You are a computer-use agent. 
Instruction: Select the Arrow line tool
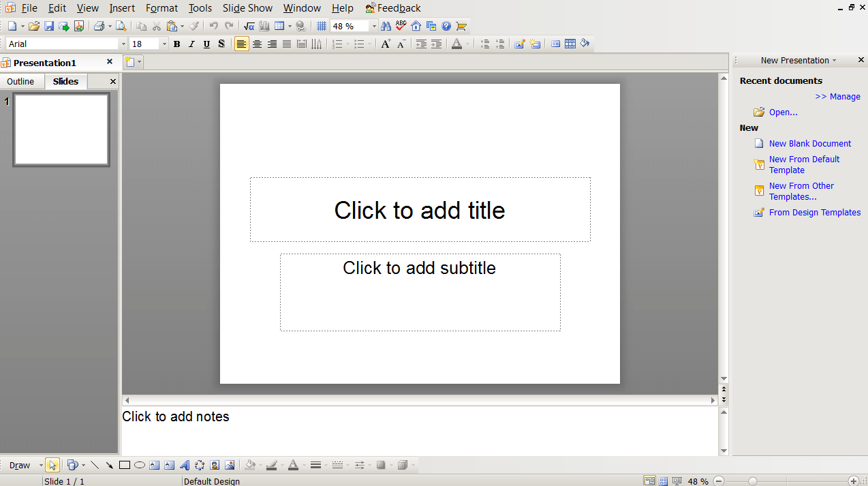tap(109, 465)
